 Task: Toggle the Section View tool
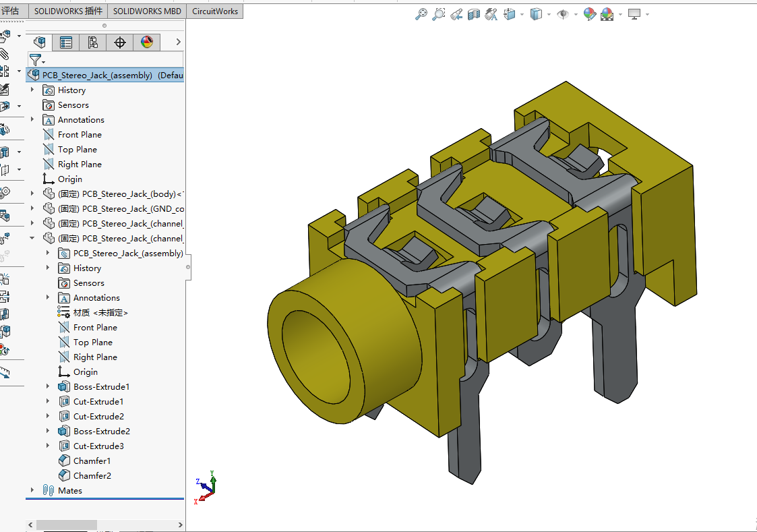474,14
